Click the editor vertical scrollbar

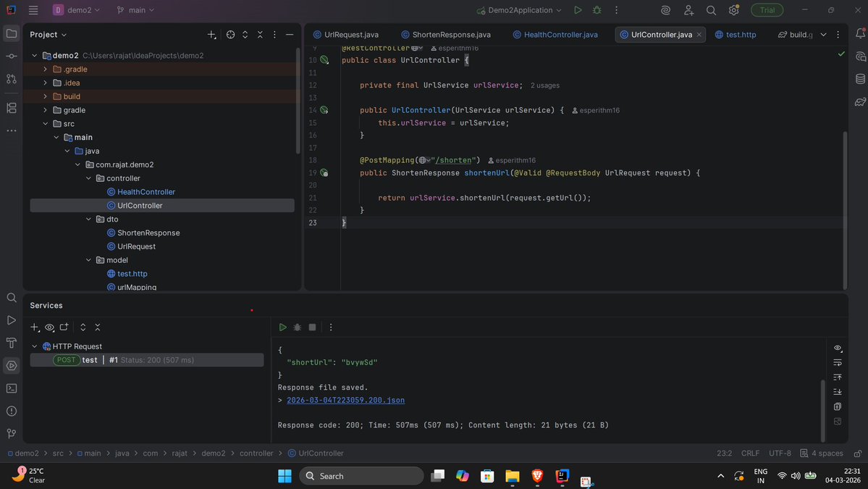[845, 209]
